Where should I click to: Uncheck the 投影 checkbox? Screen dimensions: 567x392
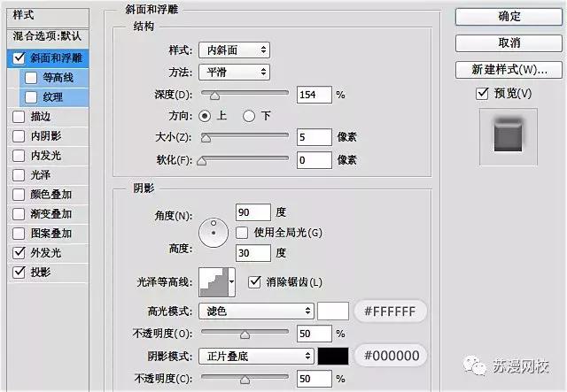tap(19, 272)
